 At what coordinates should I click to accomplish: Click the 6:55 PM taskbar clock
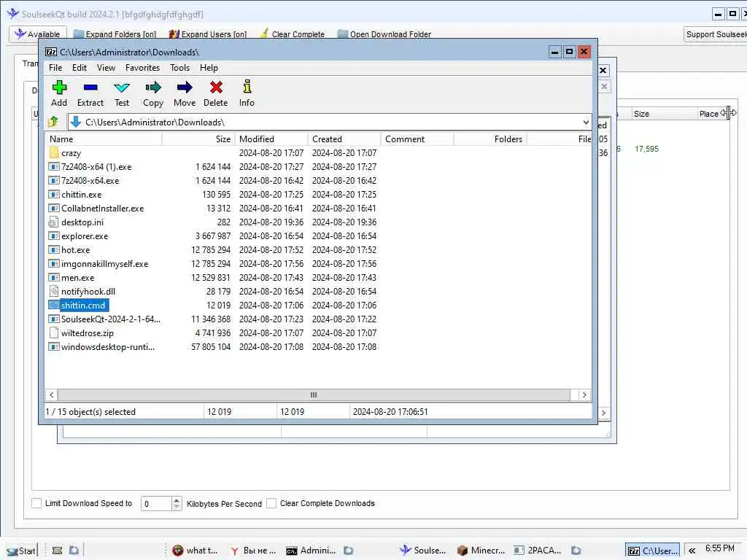click(720, 548)
